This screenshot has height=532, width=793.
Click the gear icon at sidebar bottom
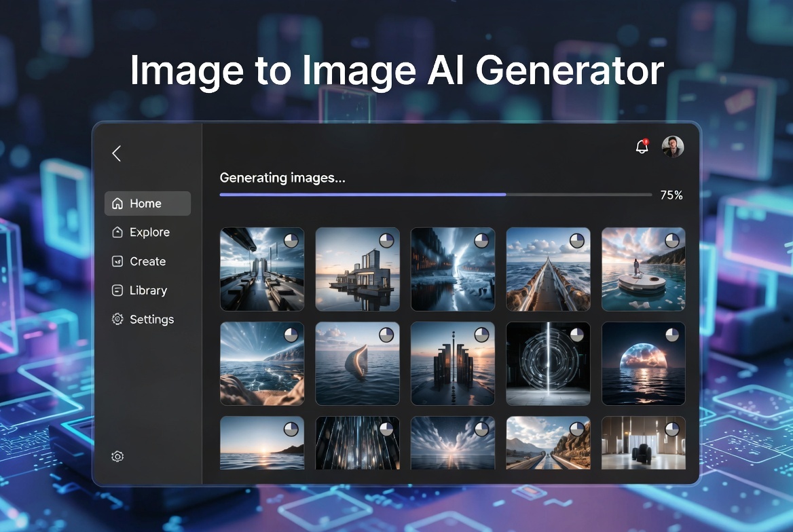click(117, 457)
